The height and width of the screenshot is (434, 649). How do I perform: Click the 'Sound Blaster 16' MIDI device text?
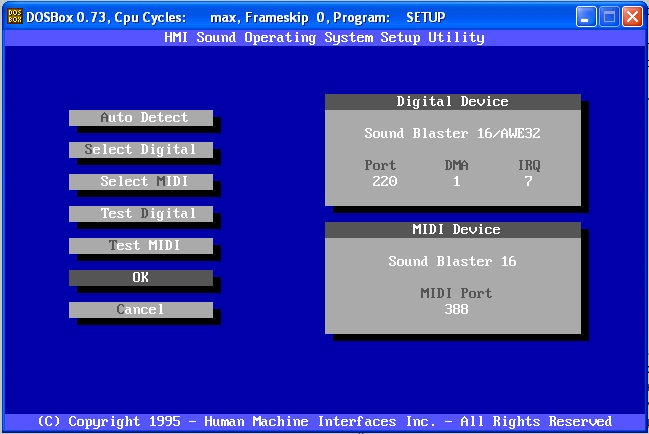coord(452,261)
